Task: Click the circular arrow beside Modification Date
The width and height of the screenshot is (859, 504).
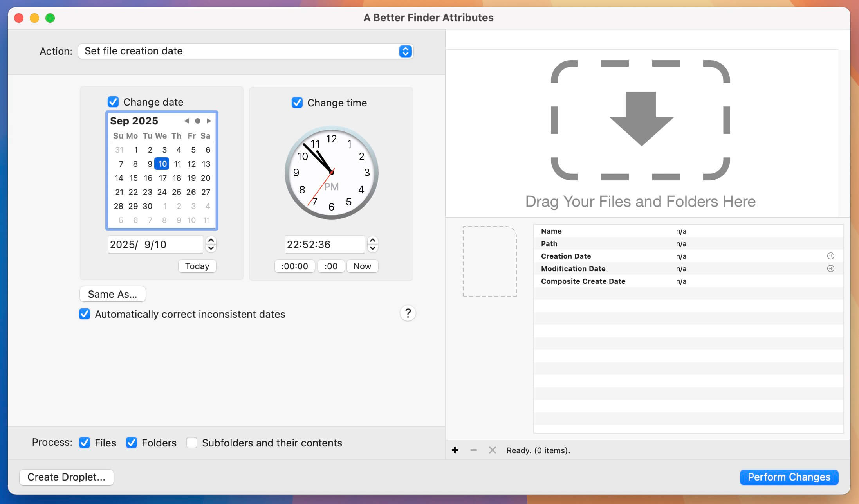Action: 830,268
